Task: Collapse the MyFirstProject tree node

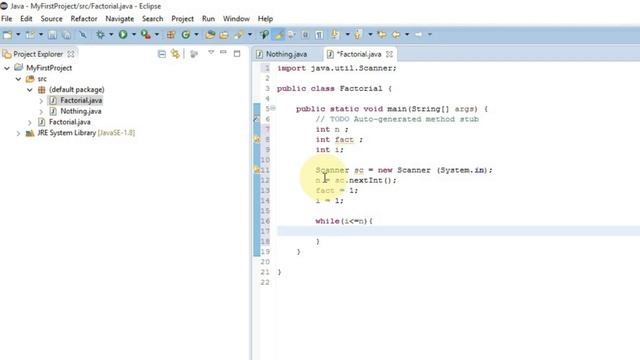Action: coord(7,68)
